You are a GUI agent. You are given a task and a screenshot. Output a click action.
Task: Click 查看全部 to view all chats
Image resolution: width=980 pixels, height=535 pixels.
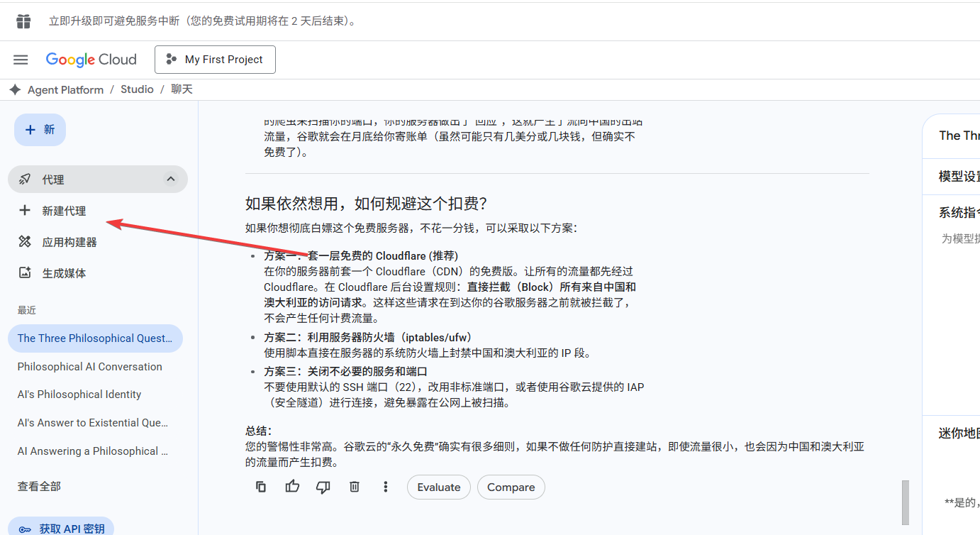click(39, 487)
